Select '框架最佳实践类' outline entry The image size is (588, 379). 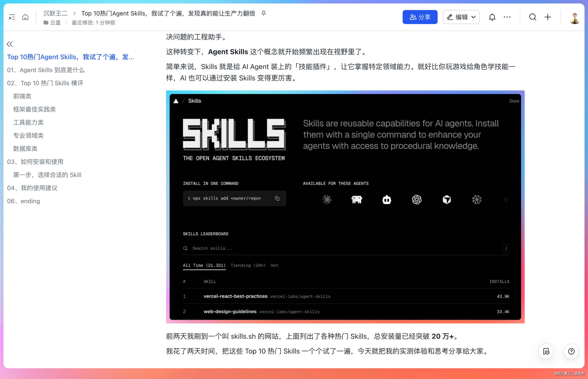[34, 109]
